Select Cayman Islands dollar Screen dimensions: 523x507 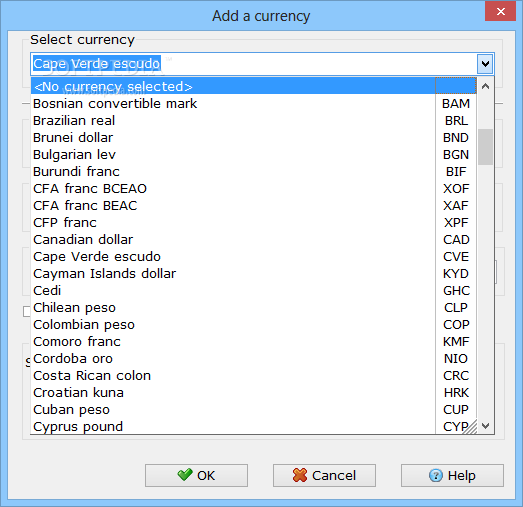click(253, 274)
